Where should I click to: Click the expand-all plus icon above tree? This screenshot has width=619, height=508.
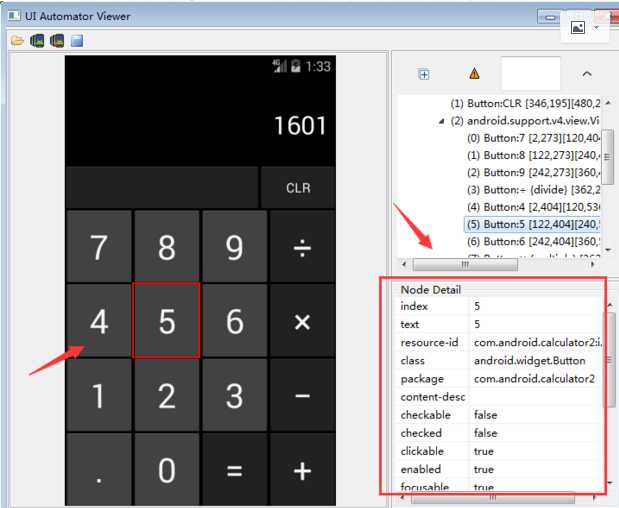[x=424, y=74]
